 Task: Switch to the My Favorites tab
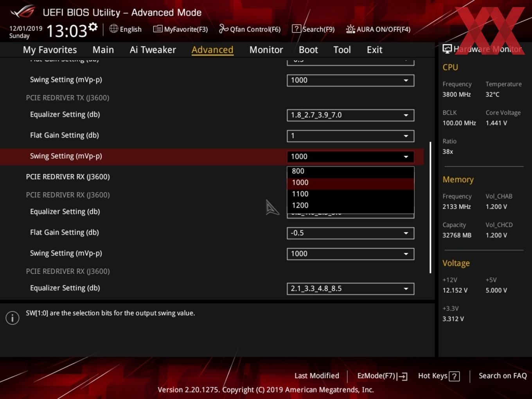pos(50,50)
